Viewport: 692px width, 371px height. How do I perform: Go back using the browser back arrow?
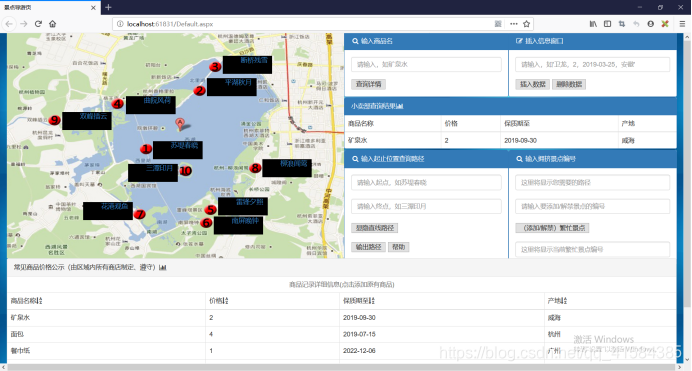point(9,24)
